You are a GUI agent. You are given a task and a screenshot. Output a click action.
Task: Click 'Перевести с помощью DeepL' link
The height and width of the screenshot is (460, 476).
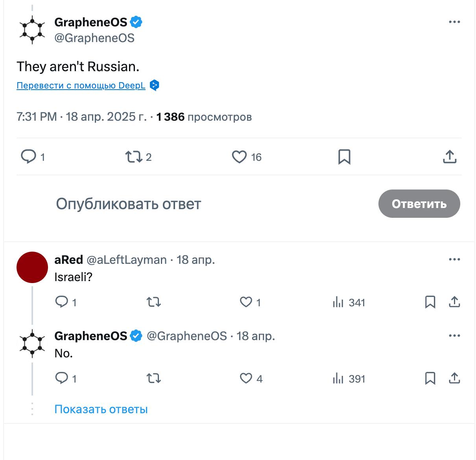pos(81,86)
